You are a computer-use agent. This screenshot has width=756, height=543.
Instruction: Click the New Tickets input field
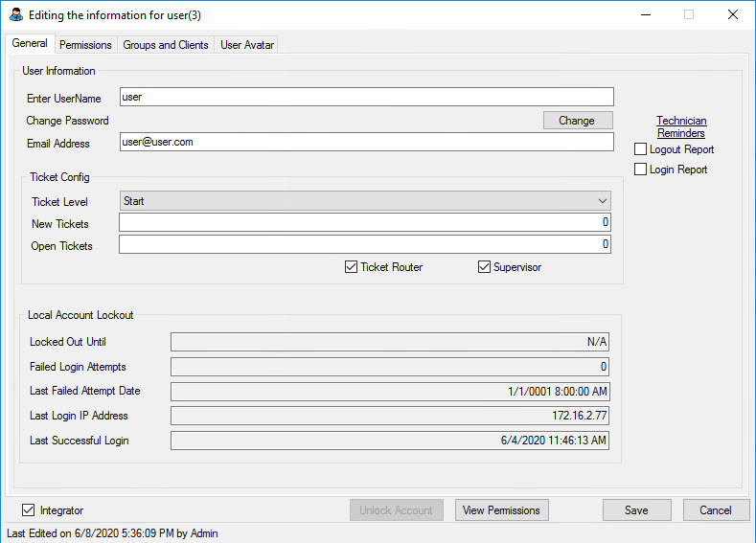pyautogui.click(x=365, y=223)
